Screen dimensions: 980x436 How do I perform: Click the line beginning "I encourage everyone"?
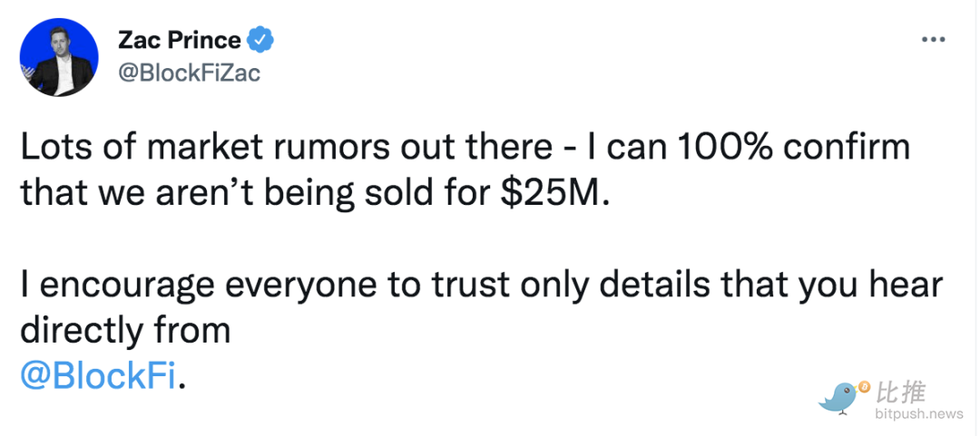(x=481, y=285)
